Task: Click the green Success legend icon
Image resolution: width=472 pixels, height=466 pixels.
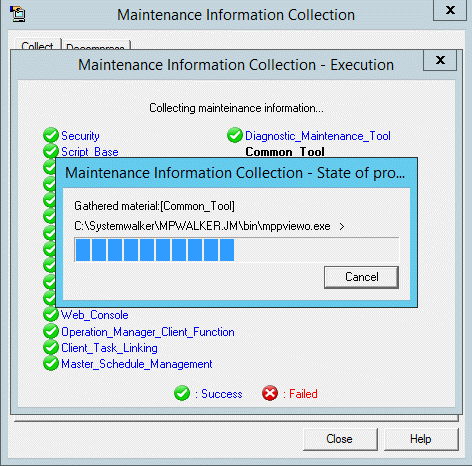Action: pos(182,393)
